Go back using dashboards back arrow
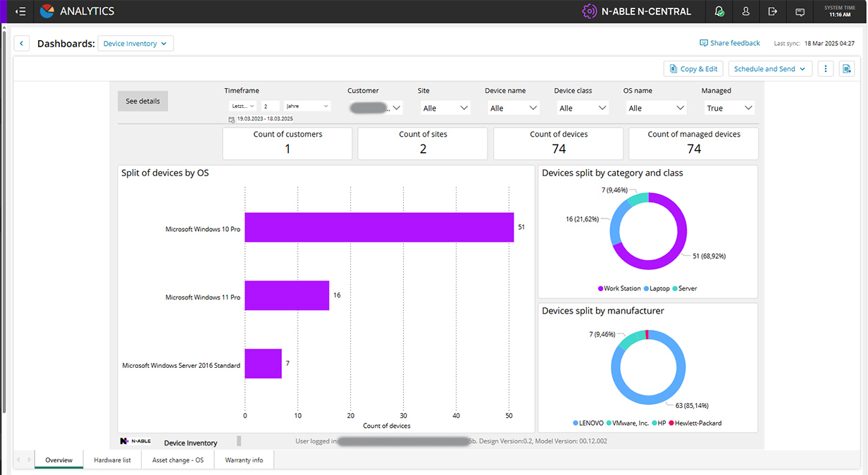 (22, 44)
